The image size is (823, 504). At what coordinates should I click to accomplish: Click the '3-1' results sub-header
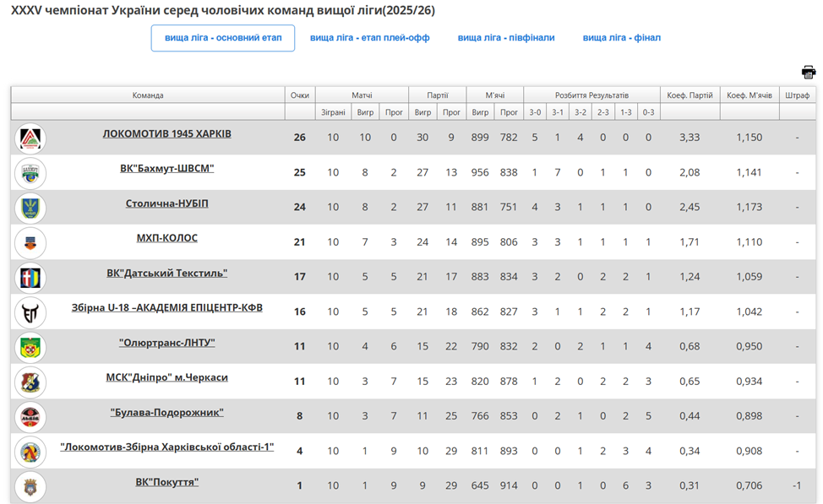point(558,111)
